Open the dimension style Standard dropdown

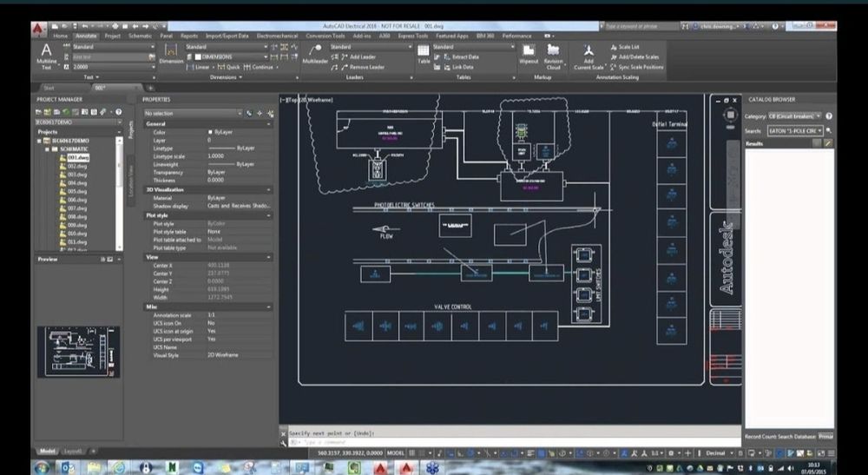coord(227,47)
